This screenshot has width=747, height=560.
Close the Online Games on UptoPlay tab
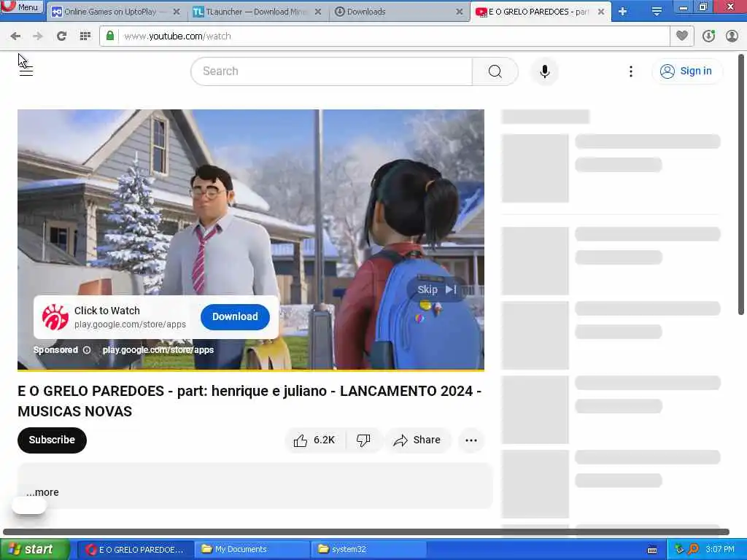(177, 12)
